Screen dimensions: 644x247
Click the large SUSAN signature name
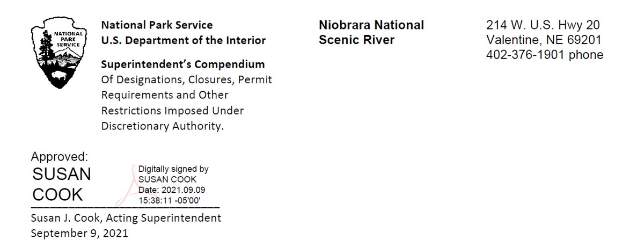(62, 174)
